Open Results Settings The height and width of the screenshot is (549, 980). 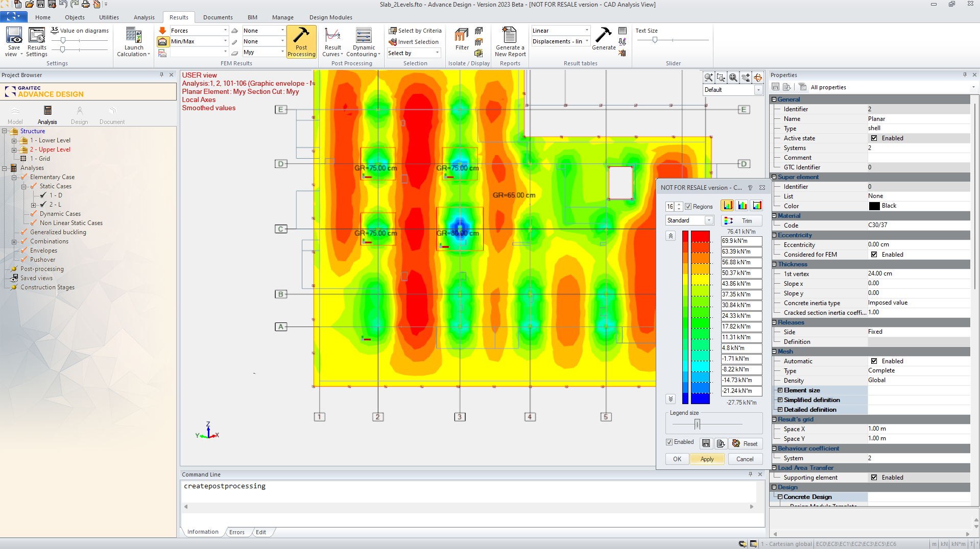point(37,41)
